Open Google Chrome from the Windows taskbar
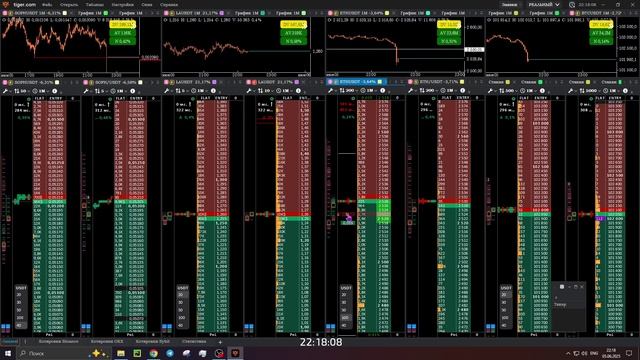Viewport: 640px width, 360px height. click(153, 353)
